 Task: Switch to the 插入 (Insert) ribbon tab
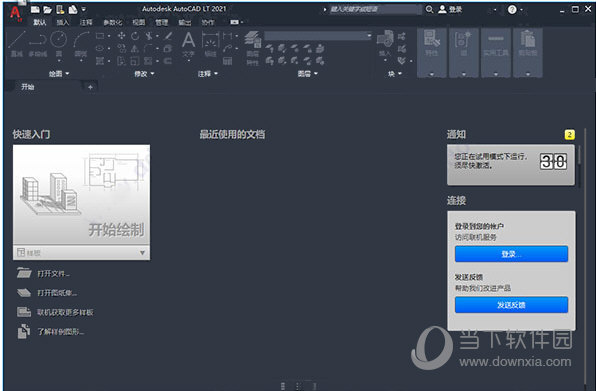pyautogui.click(x=63, y=22)
